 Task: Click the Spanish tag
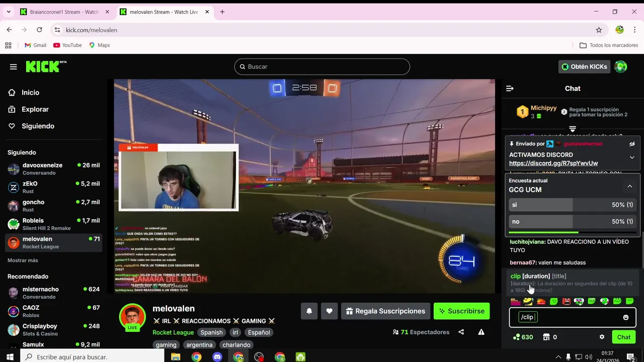pos(211,332)
